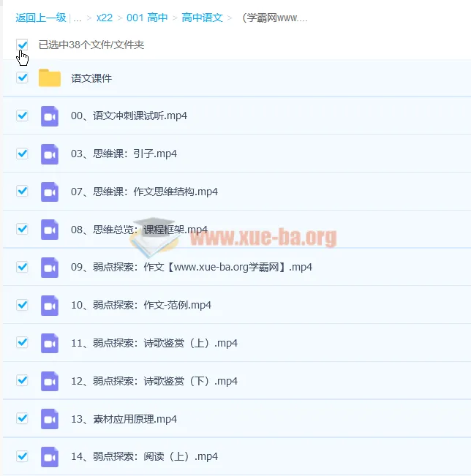This screenshot has height=476, width=471.
Task: Open file 14、弱点探索：阅读（上）.mp4
Action: click(144, 456)
